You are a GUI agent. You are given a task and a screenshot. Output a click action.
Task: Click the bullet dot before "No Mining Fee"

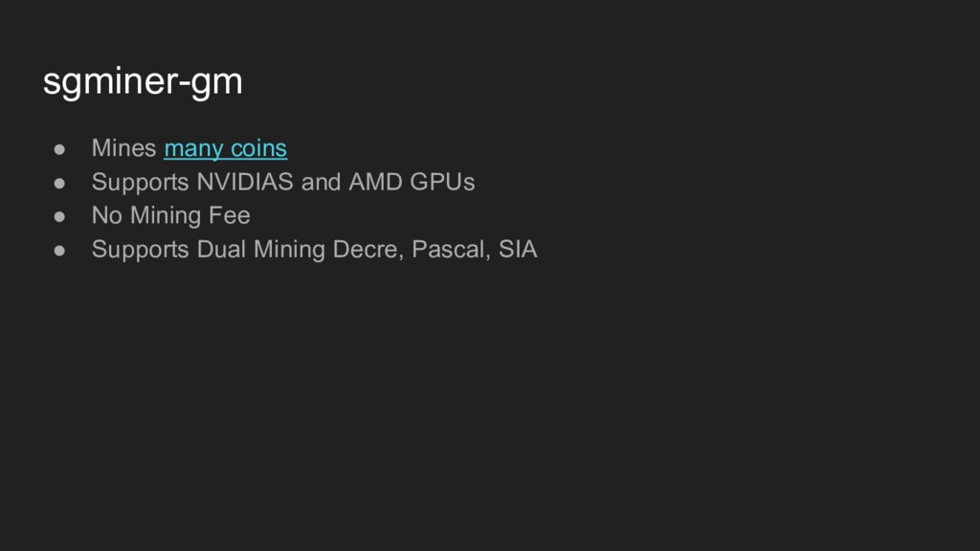[x=59, y=217]
